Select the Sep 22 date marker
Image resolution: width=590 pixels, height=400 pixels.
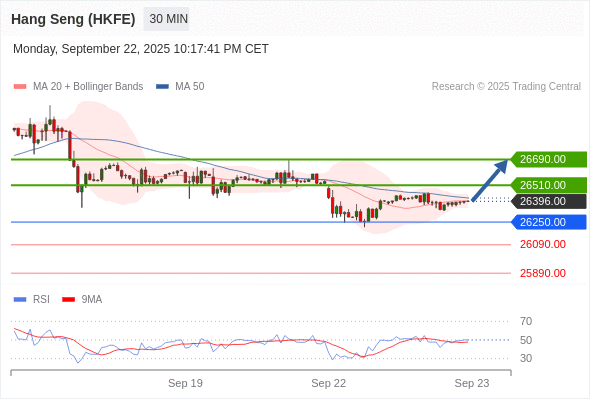point(328,383)
